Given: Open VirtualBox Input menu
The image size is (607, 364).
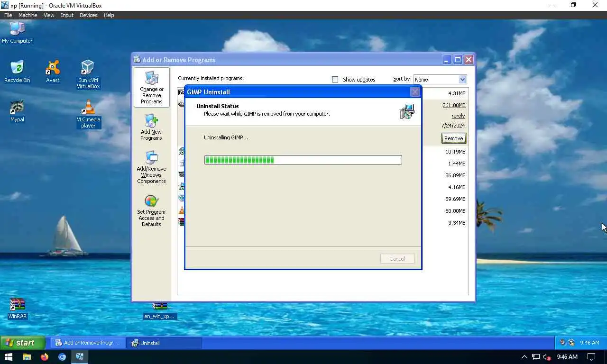Looking at the screenshot, I should tap(67, 15).
